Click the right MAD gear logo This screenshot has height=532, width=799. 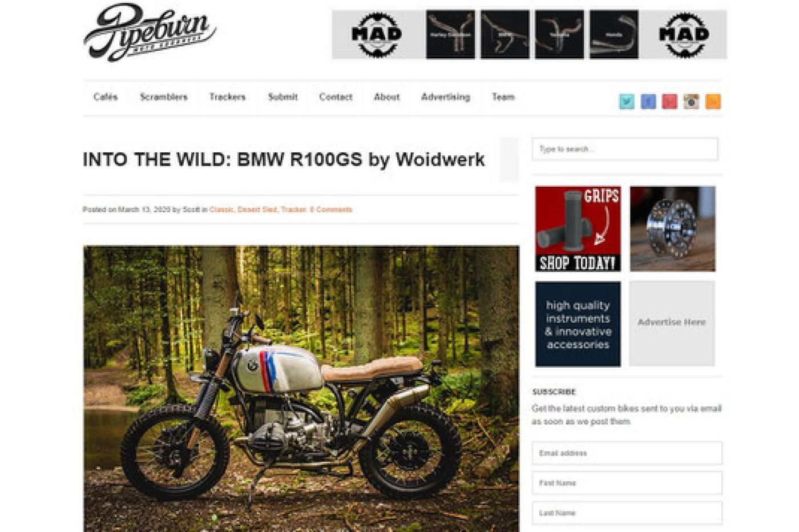point(684,35)
